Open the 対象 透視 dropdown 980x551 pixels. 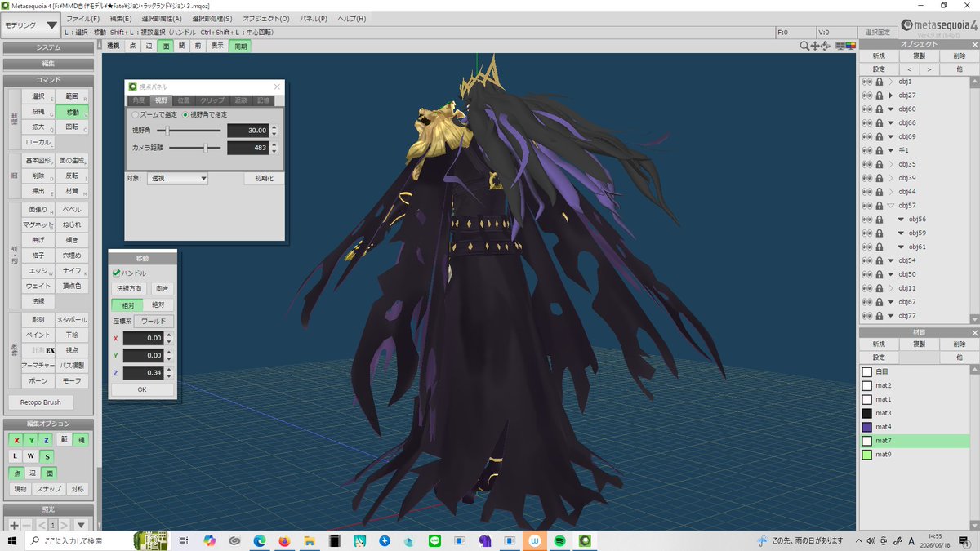[x=178, y=178]
